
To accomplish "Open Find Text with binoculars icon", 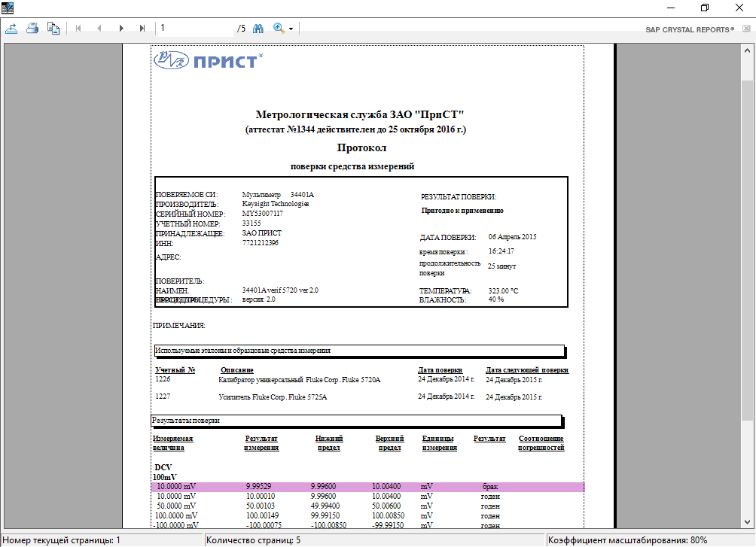I will click(258, 29).
